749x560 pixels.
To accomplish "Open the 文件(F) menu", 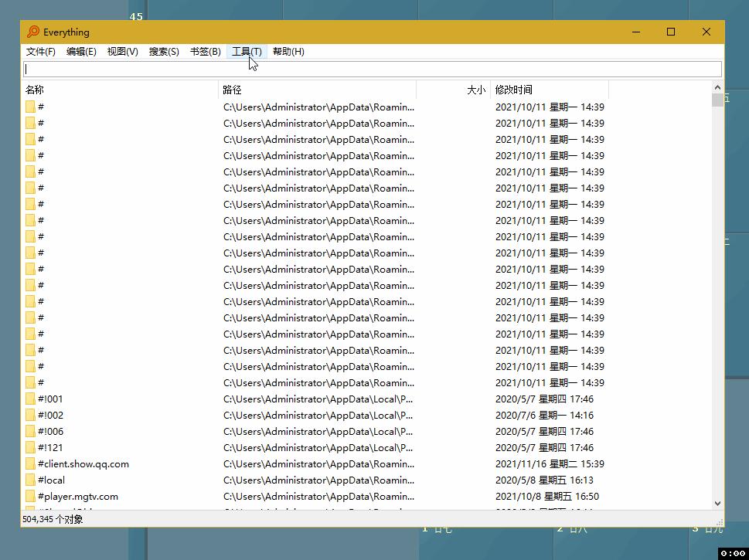I will point(41,51).
